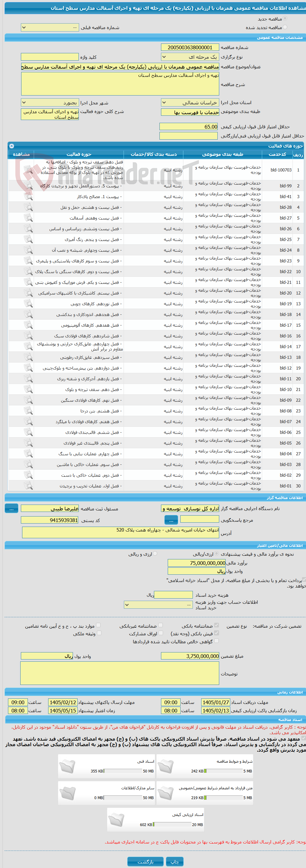Screen dimensions: 306x868
Task: Open view icon for row bld-20
Action: tap(28, 293)
